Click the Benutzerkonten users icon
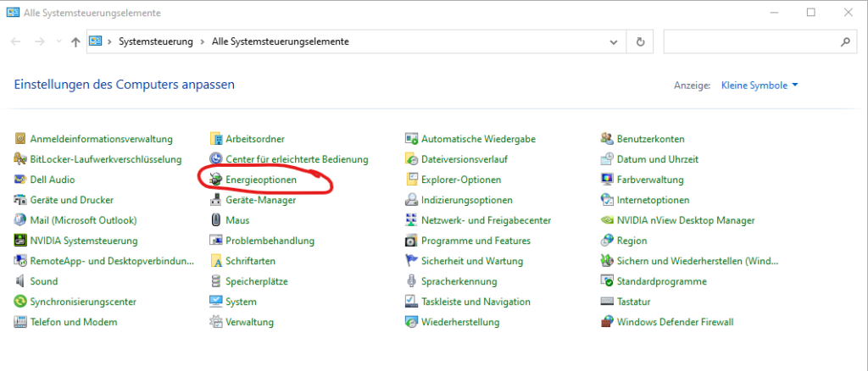The width and height of the screenshot is (868, 371). pyautogui.click(x=607, y=139)
